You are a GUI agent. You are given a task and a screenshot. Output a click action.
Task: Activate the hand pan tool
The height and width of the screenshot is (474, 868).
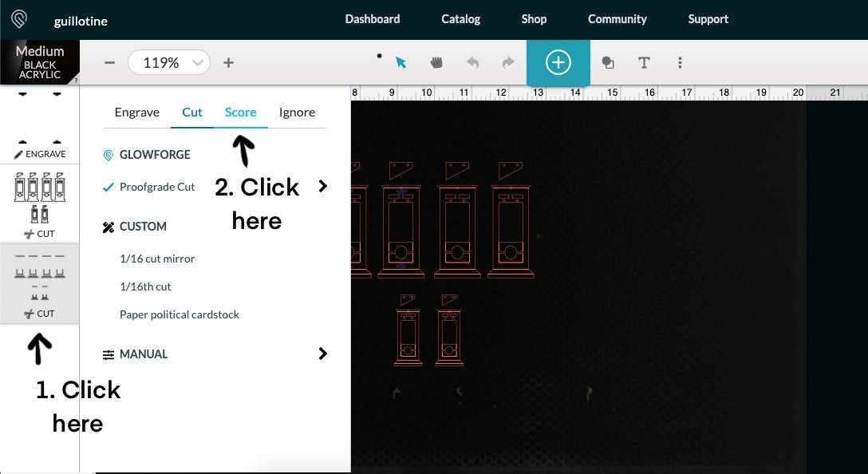tap(436, 62)
